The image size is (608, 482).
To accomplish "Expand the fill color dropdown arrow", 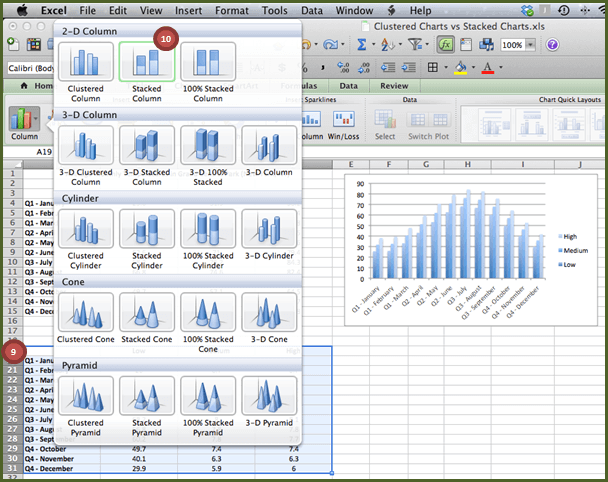I will point(473,67).
